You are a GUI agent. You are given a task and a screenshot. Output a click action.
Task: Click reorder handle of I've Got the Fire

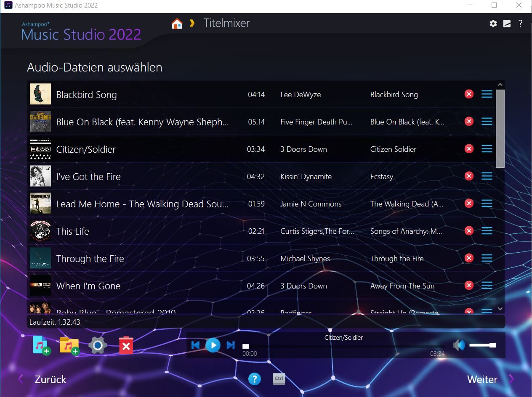487,176
